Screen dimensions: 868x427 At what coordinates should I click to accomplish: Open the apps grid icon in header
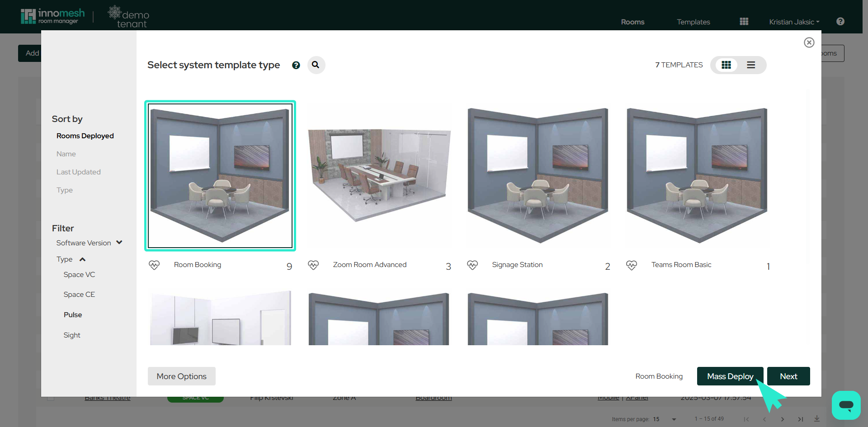(x=744, y=22)
